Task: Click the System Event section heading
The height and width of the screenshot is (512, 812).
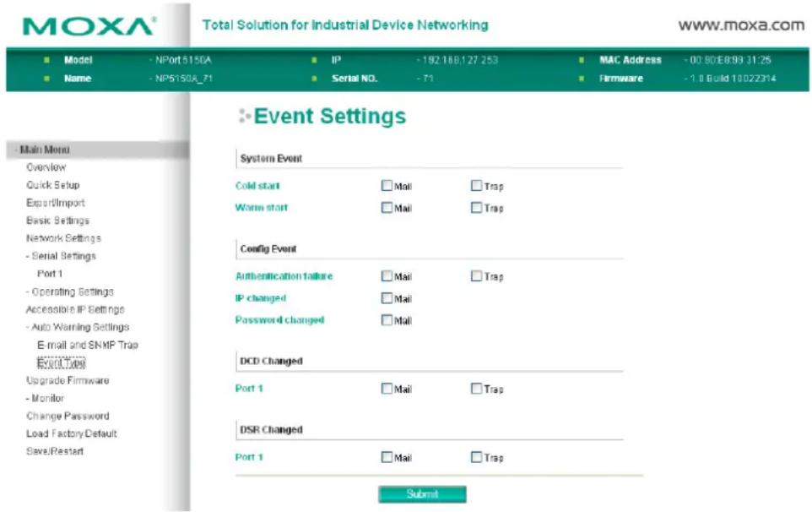Action: coord(271,159)
